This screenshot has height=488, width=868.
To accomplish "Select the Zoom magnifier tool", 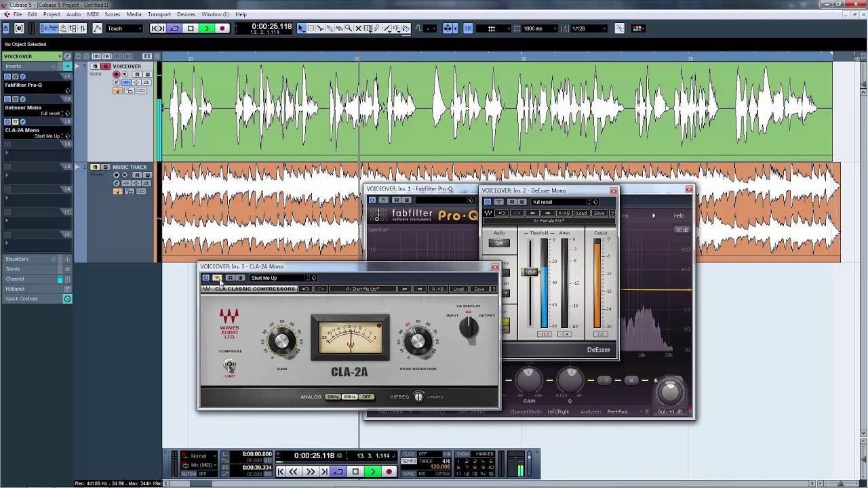I will (349, 28).
